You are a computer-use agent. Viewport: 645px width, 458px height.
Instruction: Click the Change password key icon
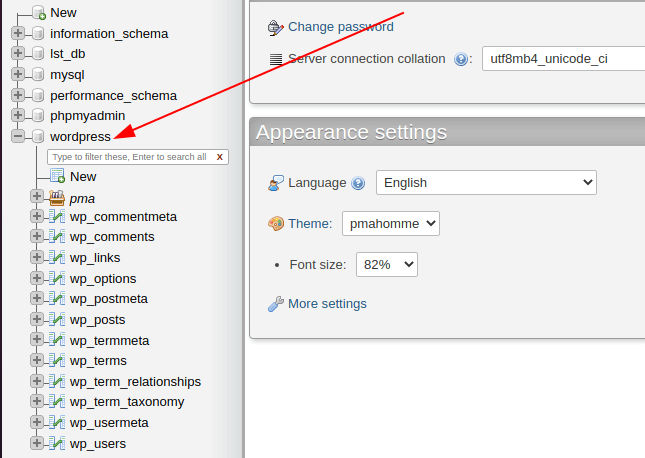(x=275, y=28)
